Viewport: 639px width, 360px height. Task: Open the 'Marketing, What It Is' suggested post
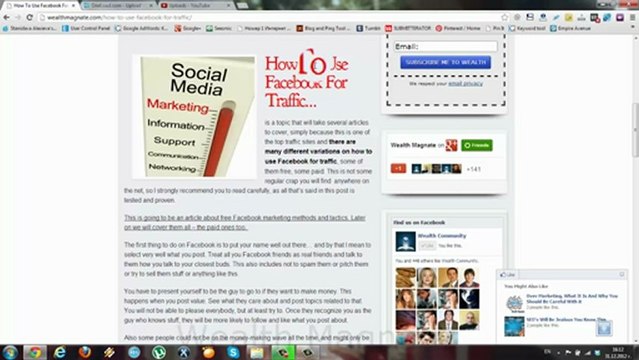[x=572, y=298]
